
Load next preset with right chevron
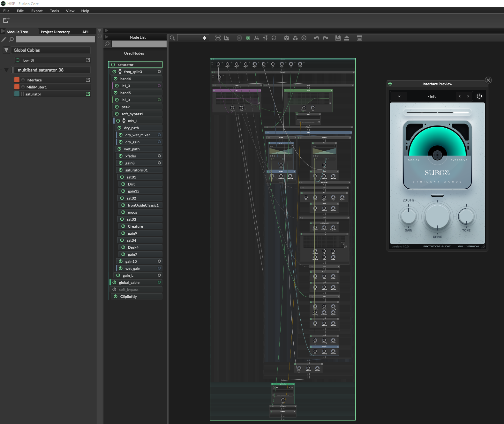468,96
